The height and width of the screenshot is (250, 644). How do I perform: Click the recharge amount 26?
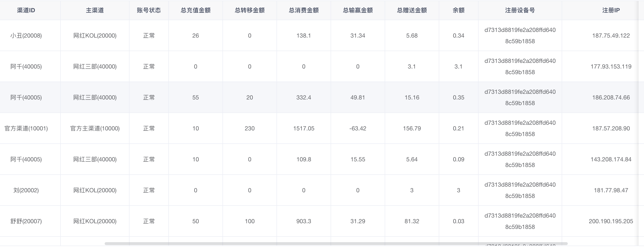(195, 35)
